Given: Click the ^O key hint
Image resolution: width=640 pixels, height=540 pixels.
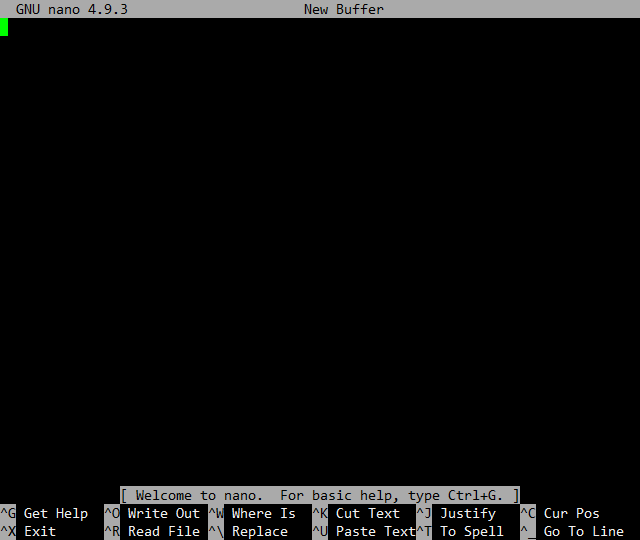Looking at the screenshot, I should pyautogui.click(x=112, y=513).
